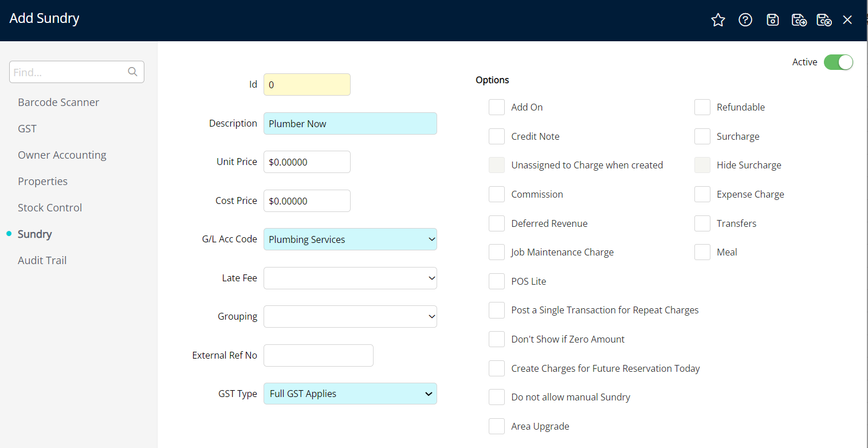
Task: Check the Job Maintenance Charge box
Action: tap(496, 252)
